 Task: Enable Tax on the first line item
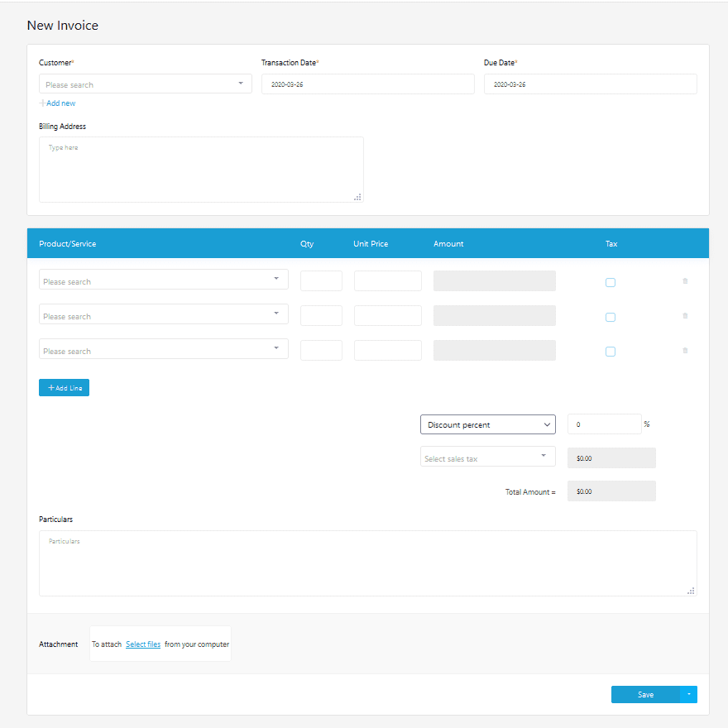611,282
